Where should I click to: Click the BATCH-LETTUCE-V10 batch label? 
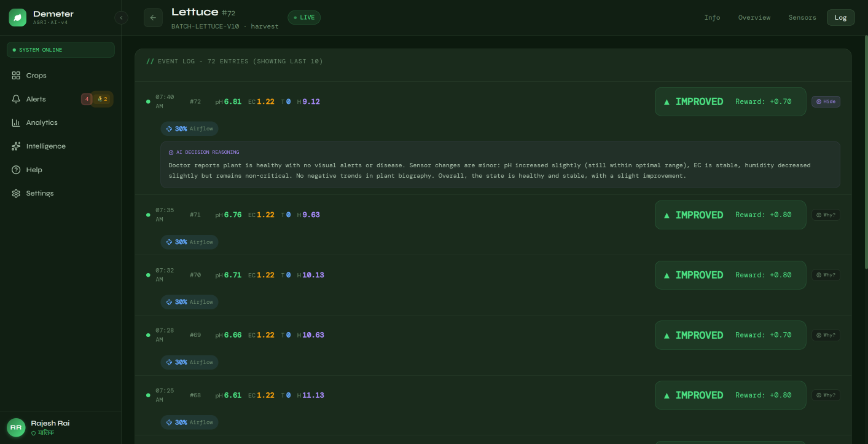coord(205,26)
